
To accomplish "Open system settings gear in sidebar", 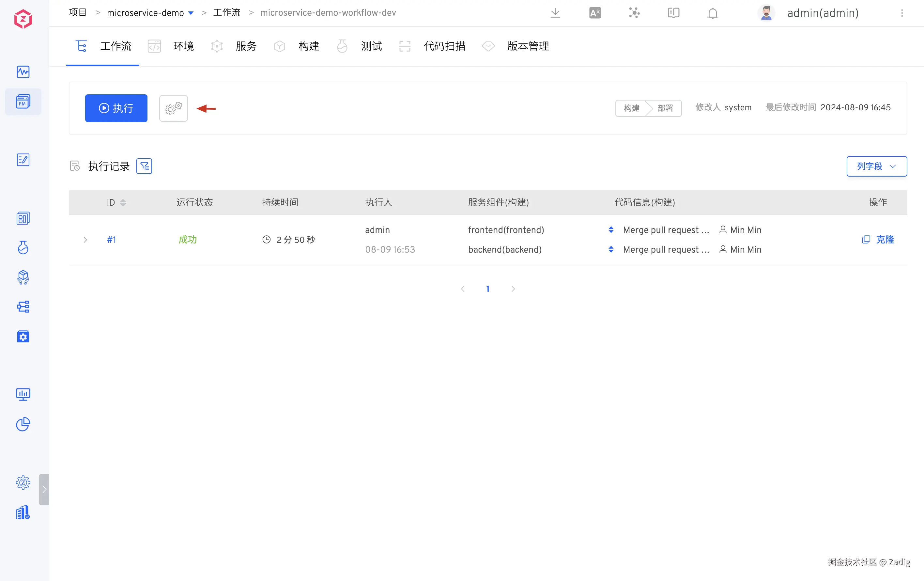I will pyautogui.click(x=23, y=482).
